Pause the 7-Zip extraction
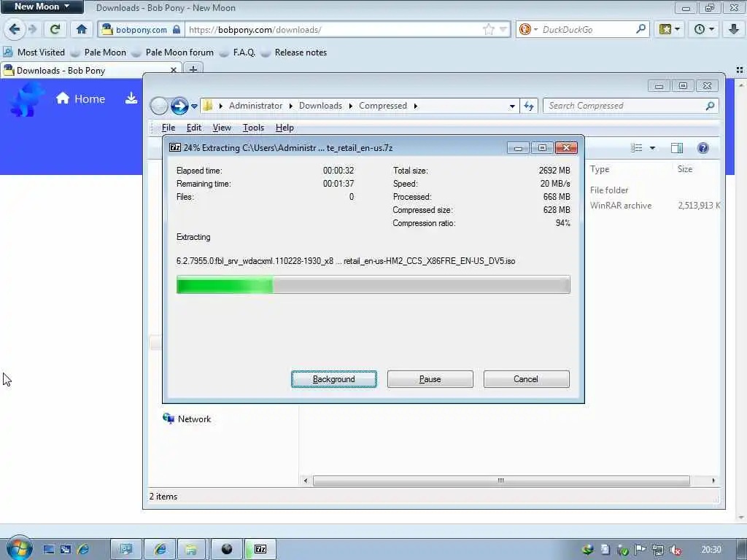This screenshot has height=560, width=747. (x=430, y=379)
